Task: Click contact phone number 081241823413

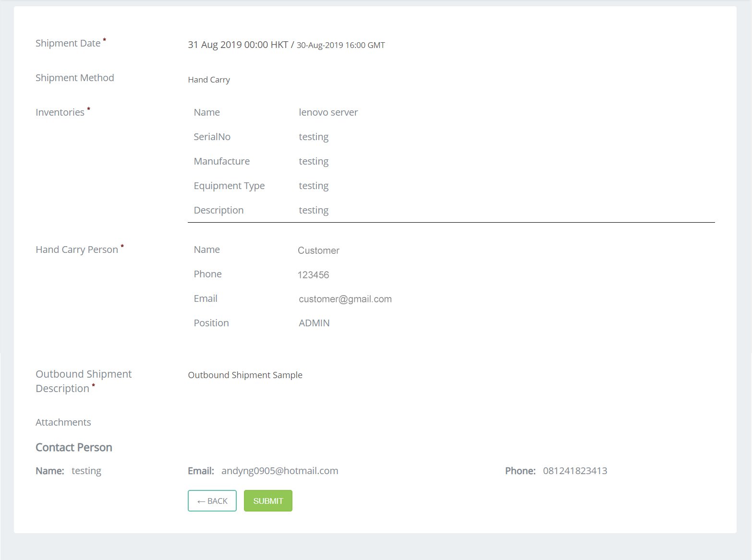Action: [575, 471]
